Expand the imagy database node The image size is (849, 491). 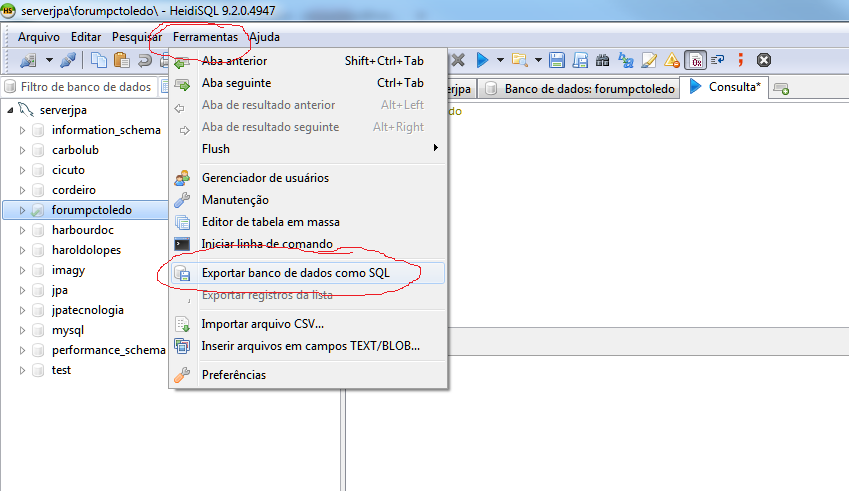tap(22, 270)
